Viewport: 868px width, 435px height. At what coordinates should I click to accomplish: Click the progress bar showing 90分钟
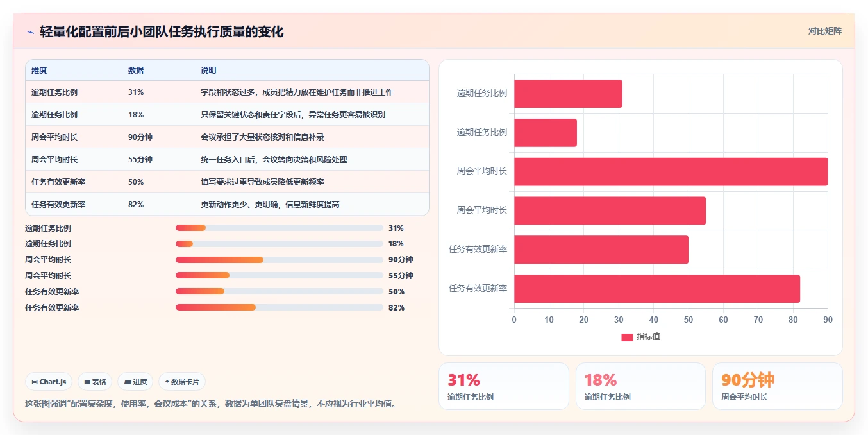click(x=280, y=260)
